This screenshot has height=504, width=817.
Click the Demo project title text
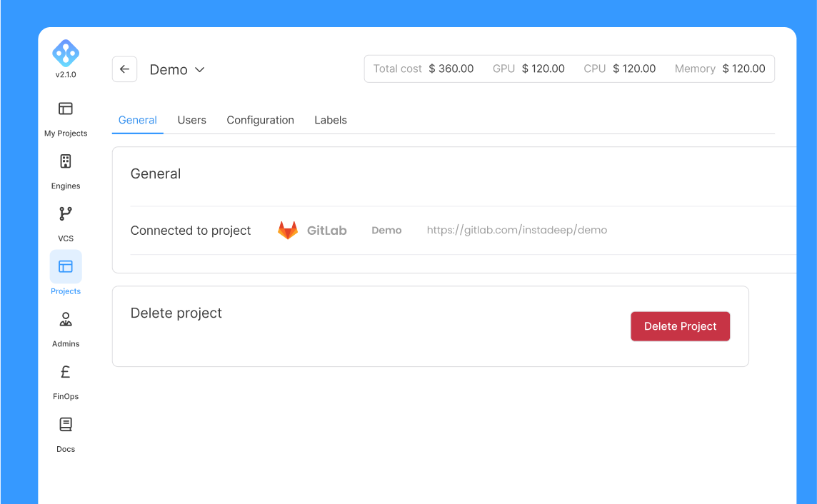point(169,70)
